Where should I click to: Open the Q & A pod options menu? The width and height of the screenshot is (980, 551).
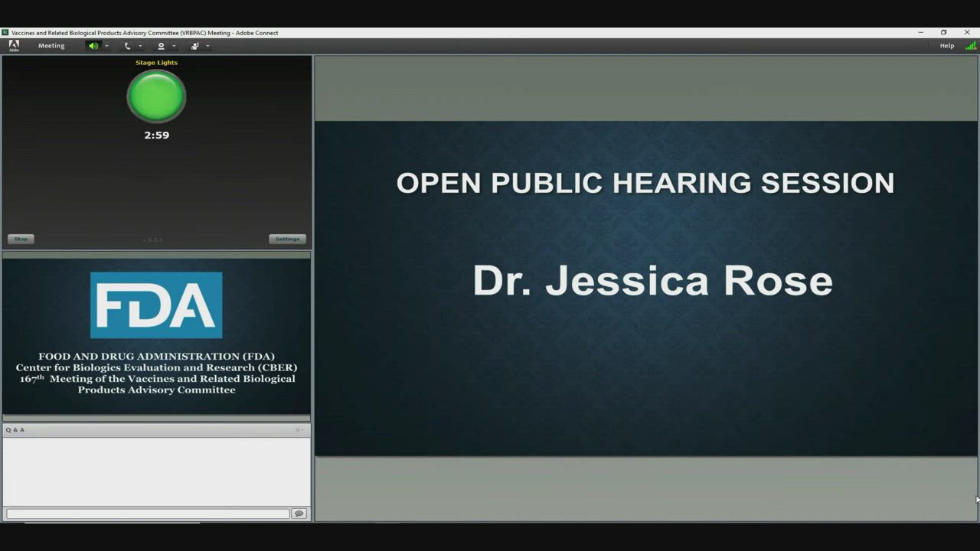coord(300,430)
